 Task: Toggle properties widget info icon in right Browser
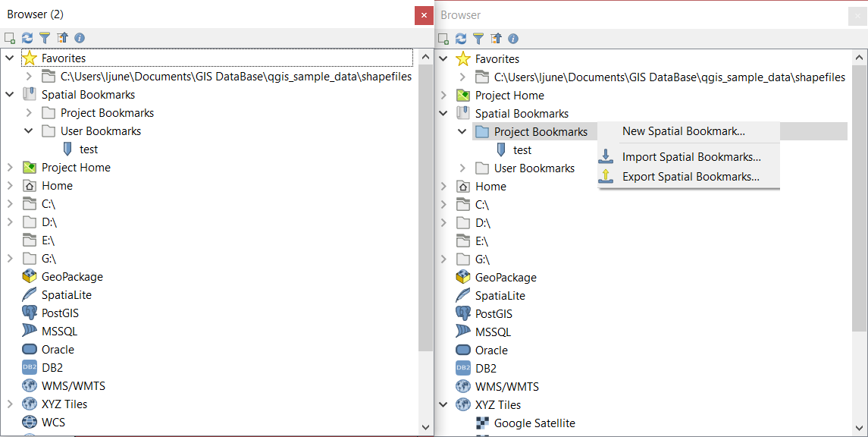[513, 39]
